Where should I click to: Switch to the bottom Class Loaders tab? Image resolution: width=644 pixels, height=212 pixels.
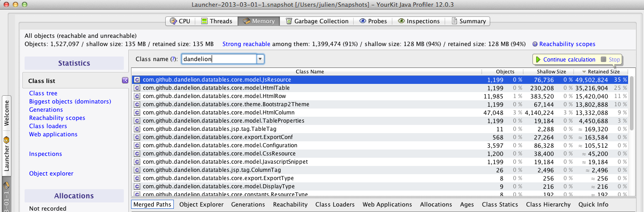tap(335, 204)
